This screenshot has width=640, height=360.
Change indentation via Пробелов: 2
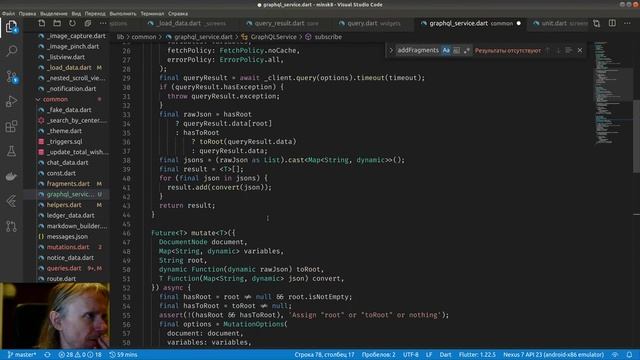coord(378,355)
